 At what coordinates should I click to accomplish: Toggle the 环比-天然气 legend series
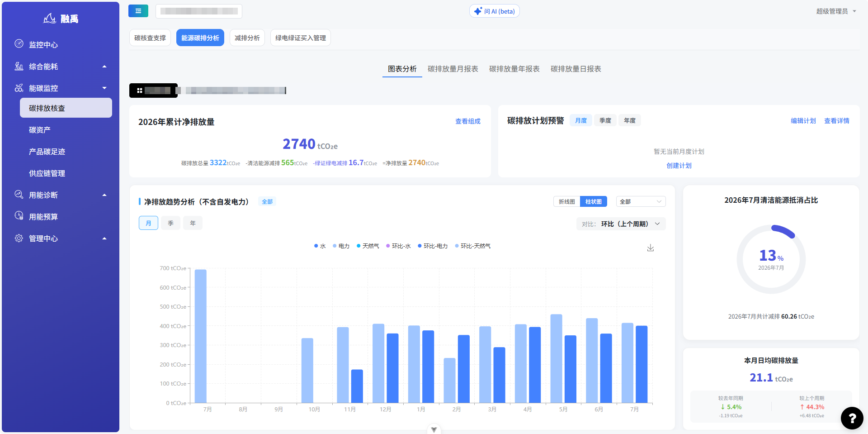(x=472, y=246)
